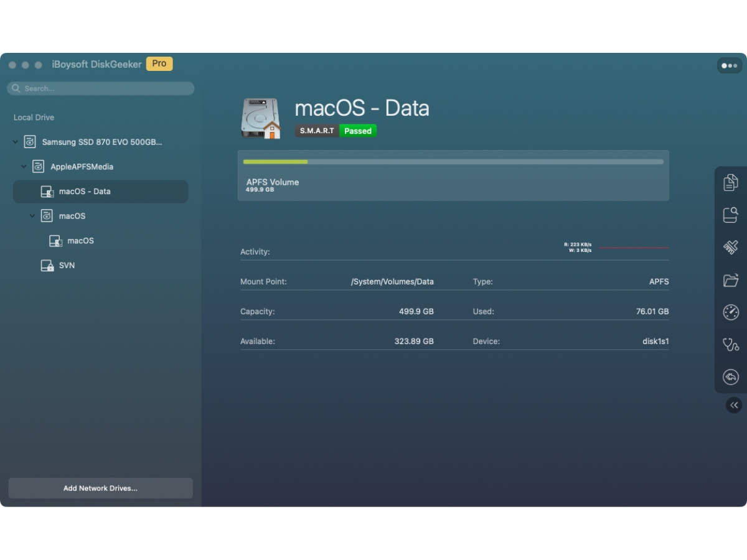Collapse the right toolbar with double chevron
The image size is (747, 560).
pos(734,405)
